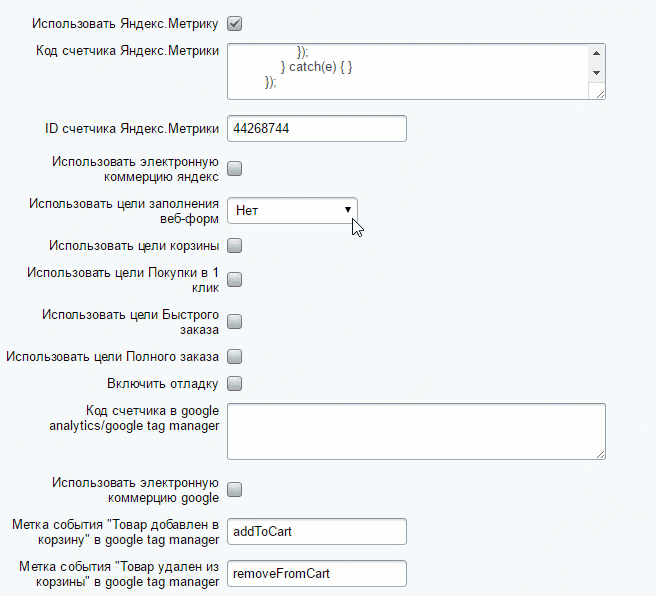Tick Использовать цели Полного заказа checkbox
The height and width of the screenshot is (596, 656).
[x=235, y=356]
